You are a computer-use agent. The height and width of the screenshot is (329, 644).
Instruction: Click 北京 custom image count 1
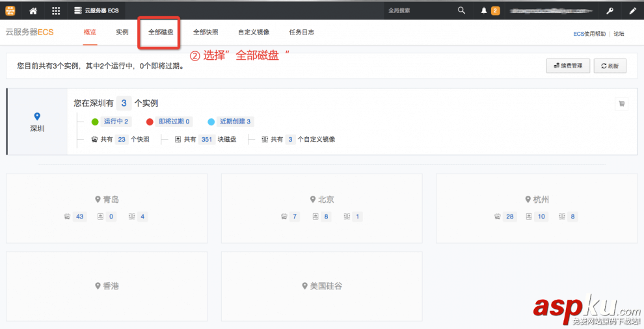coord(357,217)
